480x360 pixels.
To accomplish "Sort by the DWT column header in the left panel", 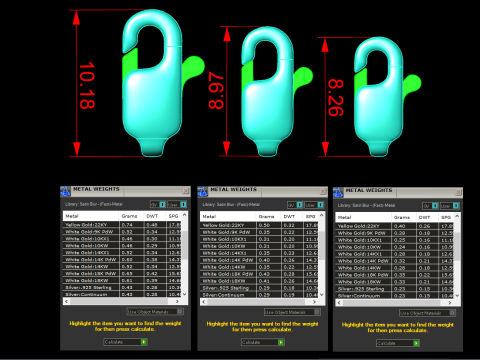I will coord(155,216).
